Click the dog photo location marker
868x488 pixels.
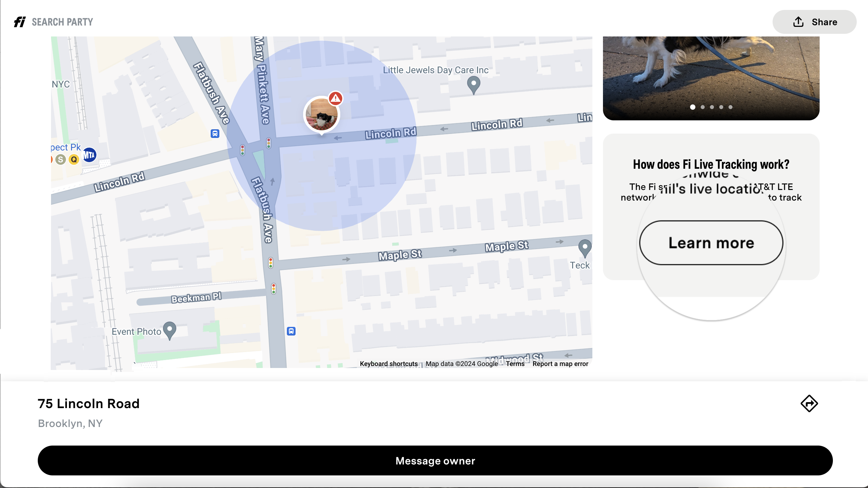(x=321, y=115)
